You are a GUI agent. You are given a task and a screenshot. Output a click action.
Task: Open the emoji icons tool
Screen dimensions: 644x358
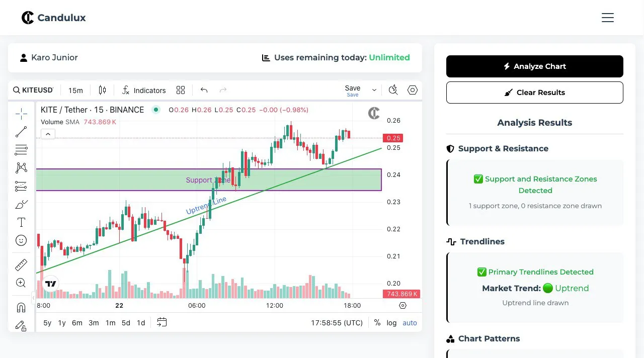click(x=21, y=241)
